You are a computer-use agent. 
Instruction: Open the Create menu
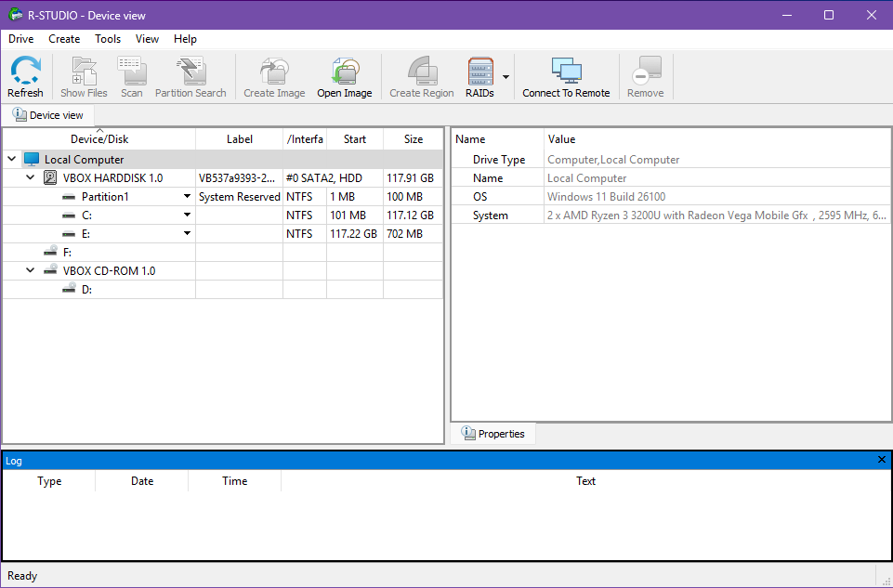click(x=64, y=39)
